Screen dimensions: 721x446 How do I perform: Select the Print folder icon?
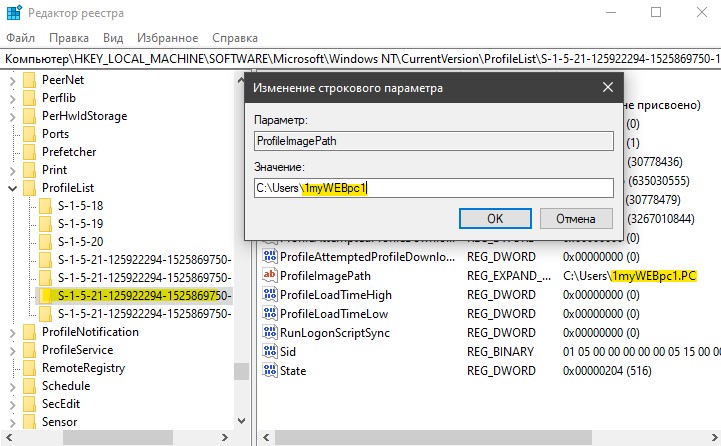[29, 170]
